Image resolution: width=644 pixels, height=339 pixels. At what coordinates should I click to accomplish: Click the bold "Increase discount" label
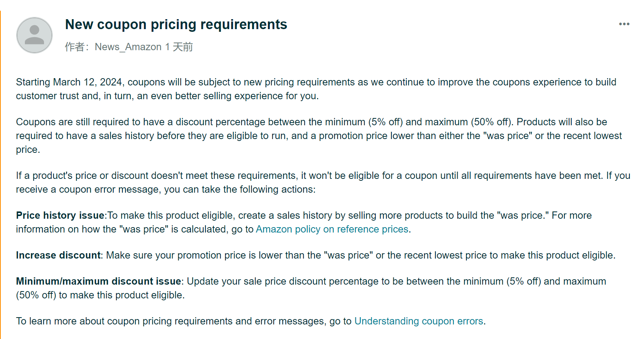[58, 255]
